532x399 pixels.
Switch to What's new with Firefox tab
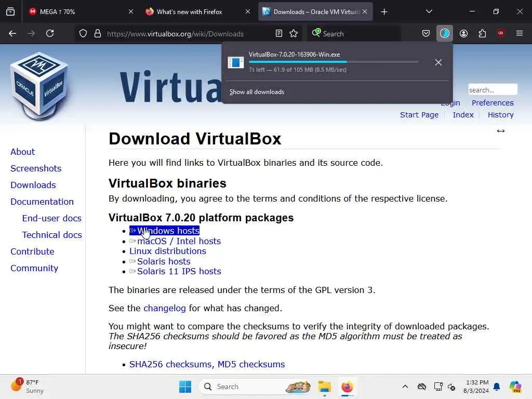(x=198, y=11)
